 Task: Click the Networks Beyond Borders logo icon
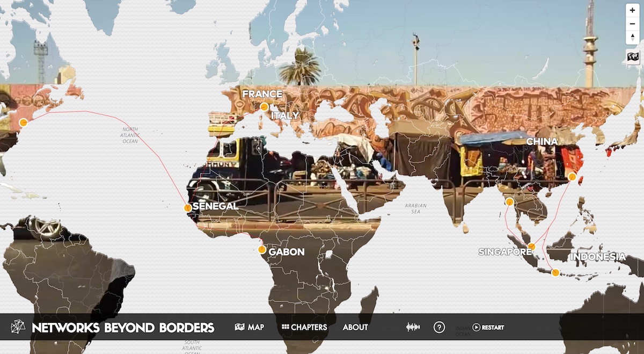[x=18, y=327]
